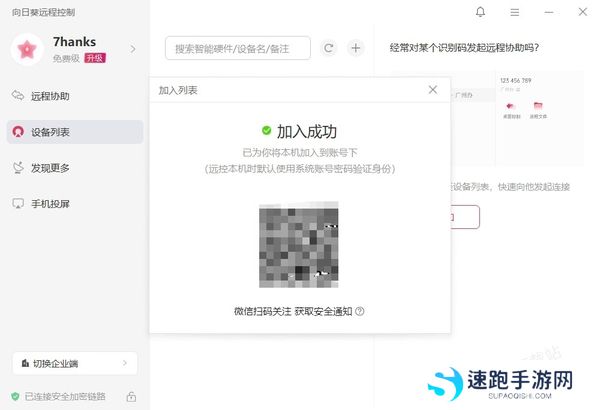Click the refresh device list icon
Image resolution: width=600 pixels, height=410 pixels.
[328, 48]
